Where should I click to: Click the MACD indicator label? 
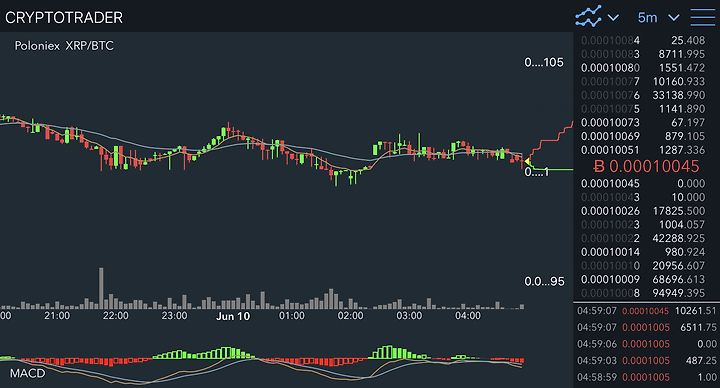tap(28, 373)
